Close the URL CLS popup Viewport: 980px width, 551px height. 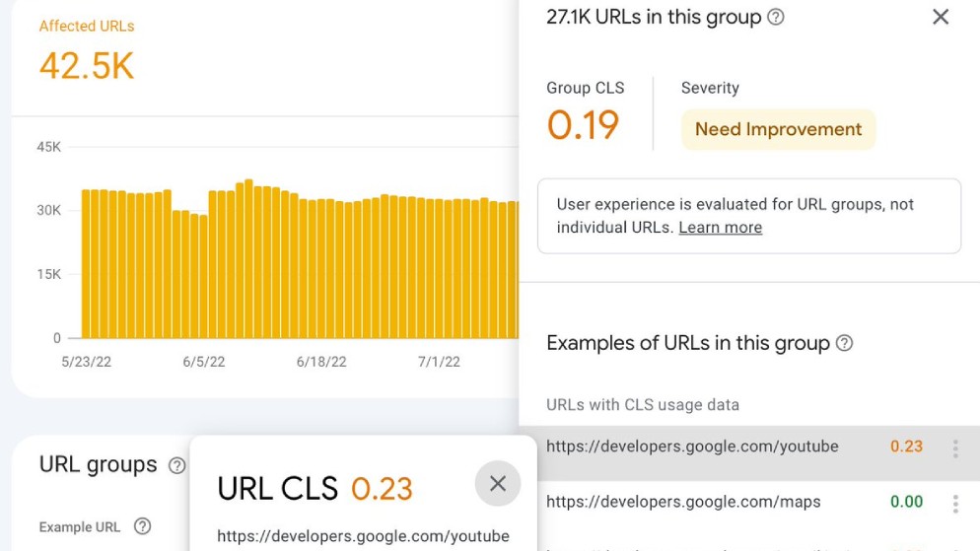[498, 484]
